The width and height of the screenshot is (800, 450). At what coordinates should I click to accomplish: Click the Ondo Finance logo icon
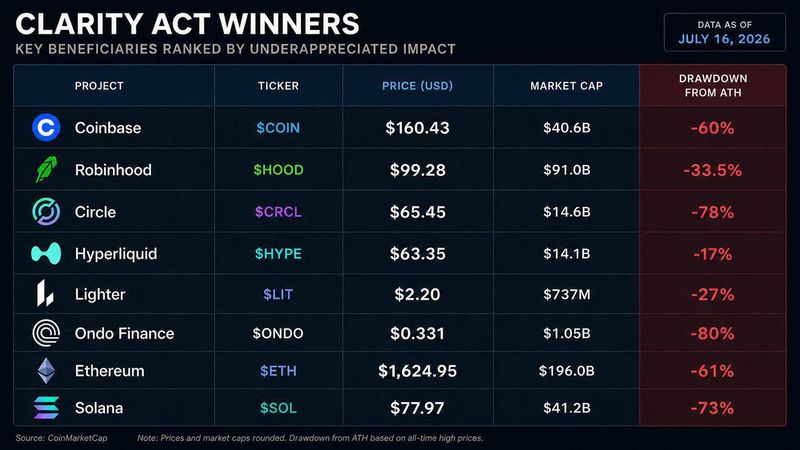46,333
